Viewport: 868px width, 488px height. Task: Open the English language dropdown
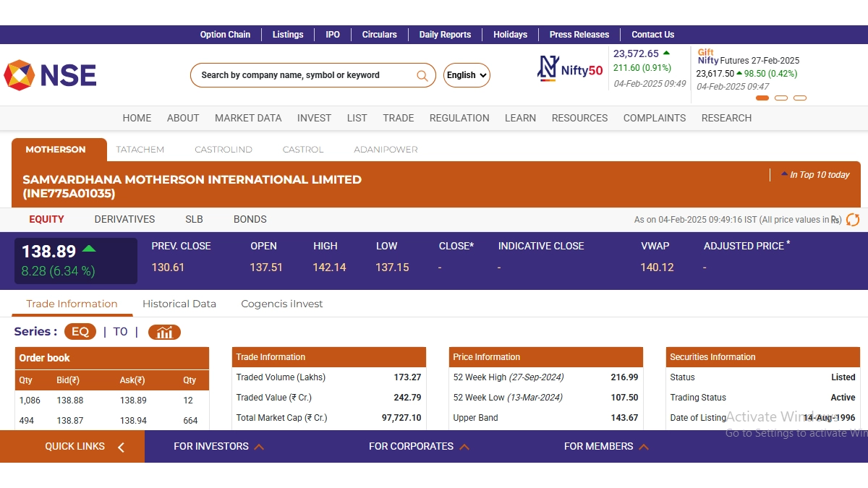(467, 75)
